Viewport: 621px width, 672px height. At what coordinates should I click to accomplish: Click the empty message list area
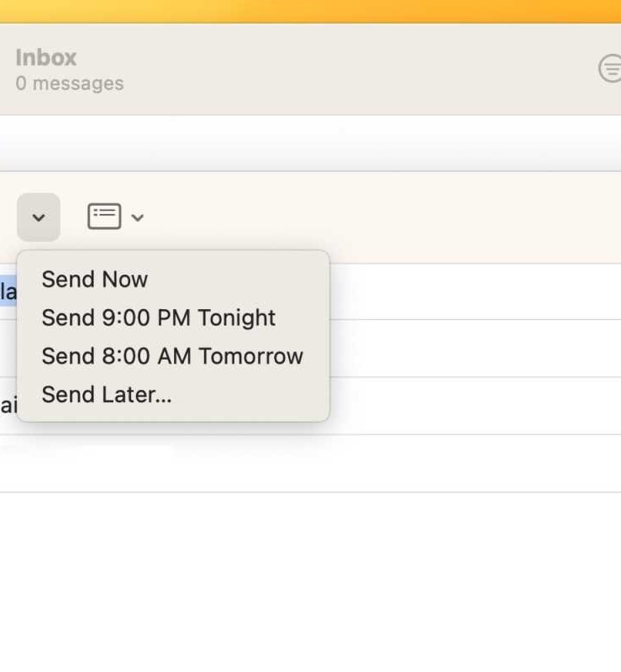pos(311,143)
